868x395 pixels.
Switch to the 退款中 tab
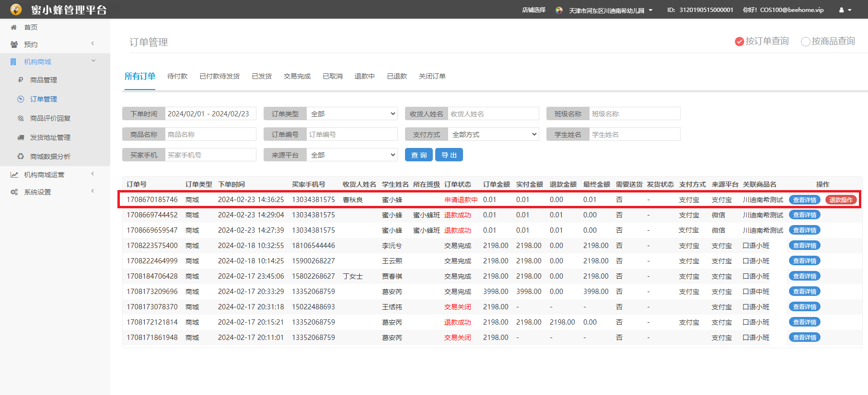[x=364, y=76]
